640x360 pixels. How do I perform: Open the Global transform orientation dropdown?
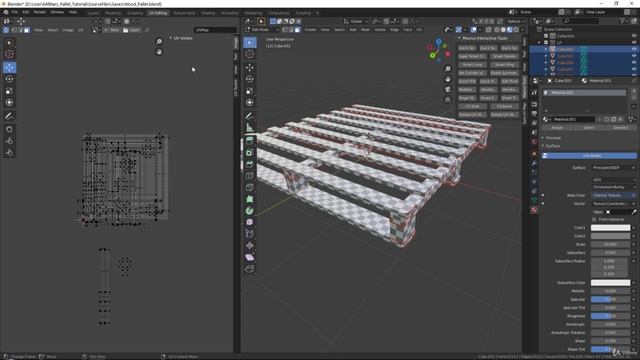(x=356, y=21)
